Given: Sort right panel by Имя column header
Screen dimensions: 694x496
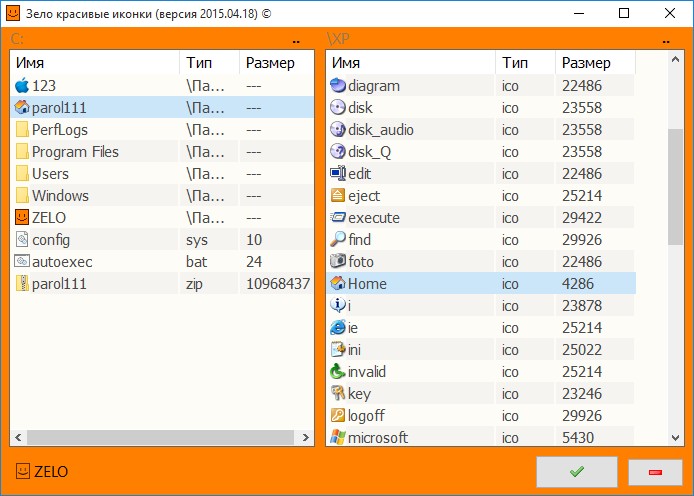Looking at the screenshot, I should 410,63.
